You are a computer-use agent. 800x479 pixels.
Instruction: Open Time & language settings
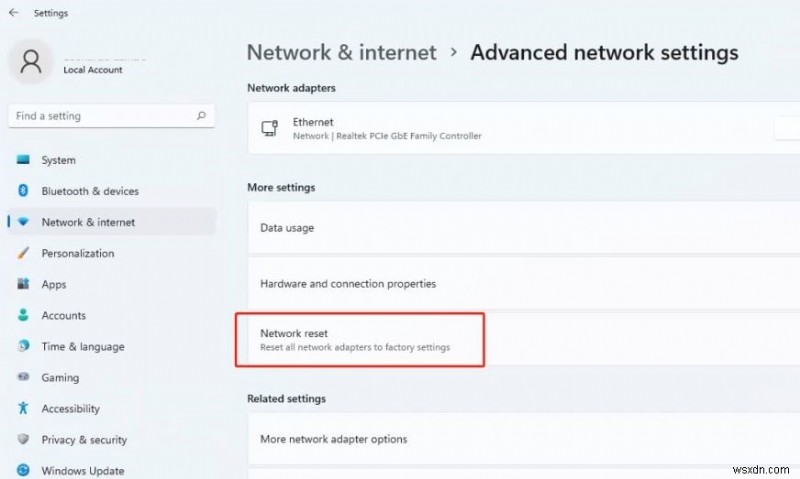click(x=82, y=347)
